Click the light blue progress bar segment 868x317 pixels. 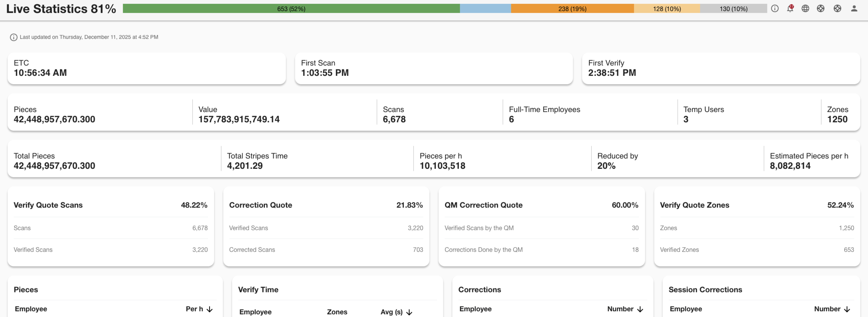[485, 9]
